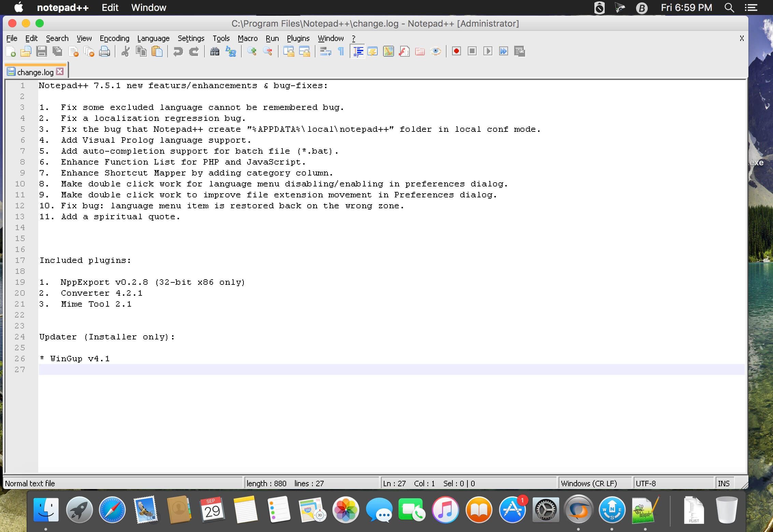Open the Encoding menu
Screen dimensions: 773x532
coord(114,38)
